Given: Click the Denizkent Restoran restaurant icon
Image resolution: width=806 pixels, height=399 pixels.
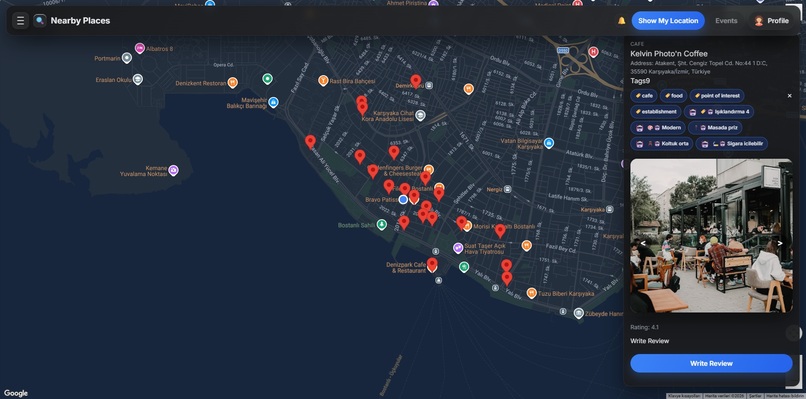Looking at the screenshot, I should pyautogui.click(x=232, y=82).
